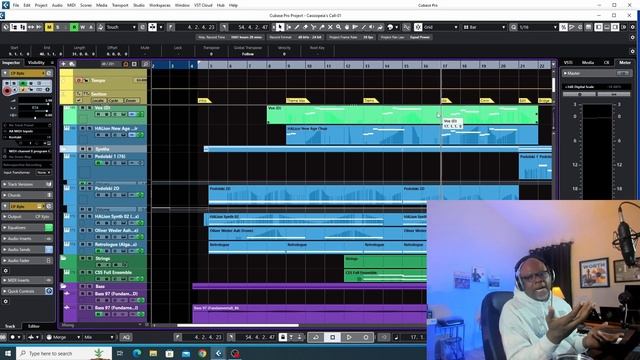Image resolution: width=640 pixels, height=360 pixels.
Task: Select the Draw pencil tool
Action: coord(297,27)
